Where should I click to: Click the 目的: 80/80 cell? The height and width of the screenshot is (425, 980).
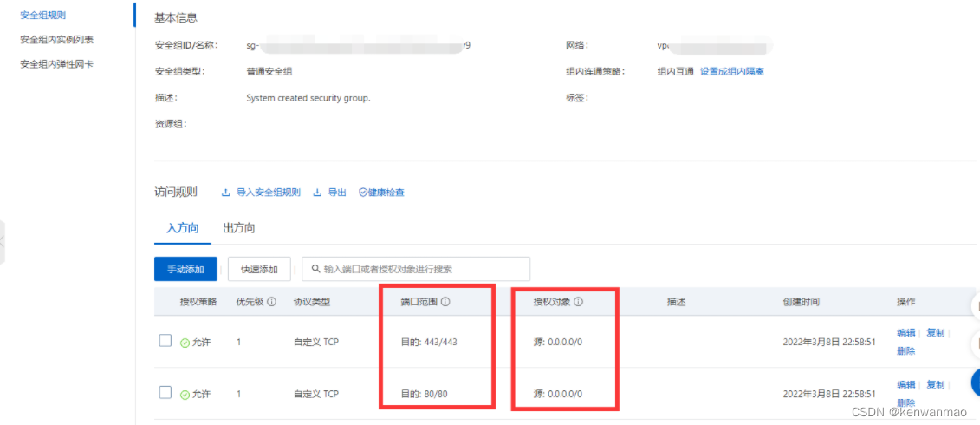point(425,395)
